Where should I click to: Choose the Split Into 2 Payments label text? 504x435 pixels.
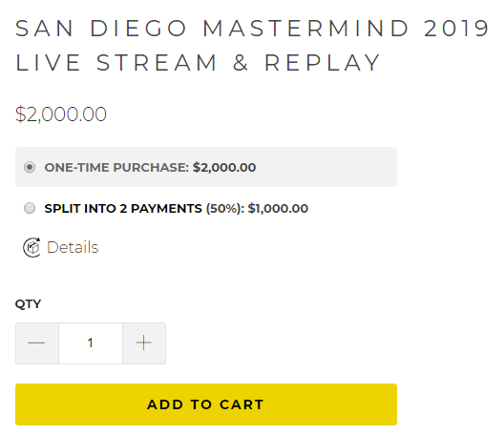tap(123, 209)
